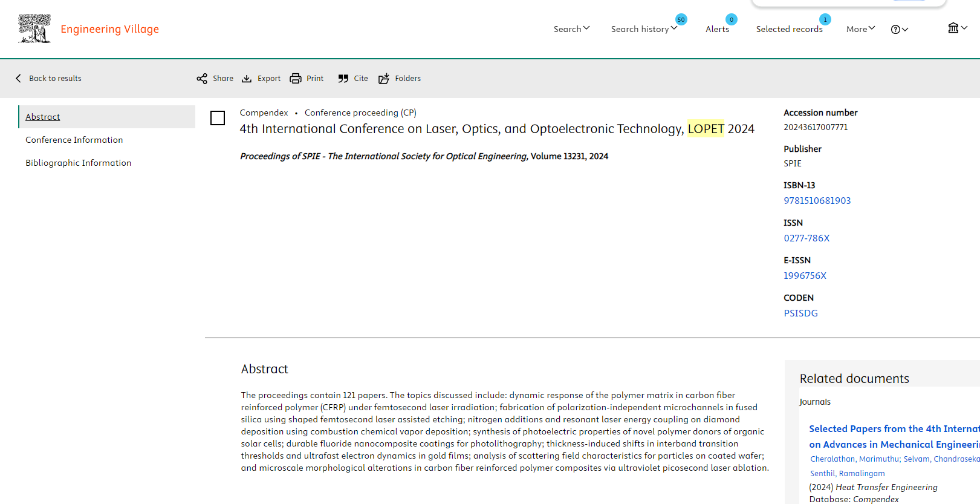Click the Search menu chevron arrow

tap(586, 28)
